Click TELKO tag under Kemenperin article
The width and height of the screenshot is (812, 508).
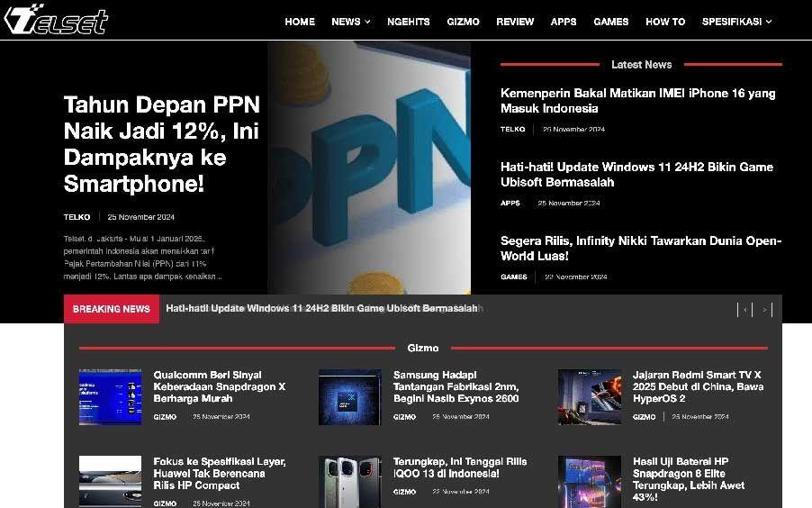pyautogui.click(x=513, y=129)
